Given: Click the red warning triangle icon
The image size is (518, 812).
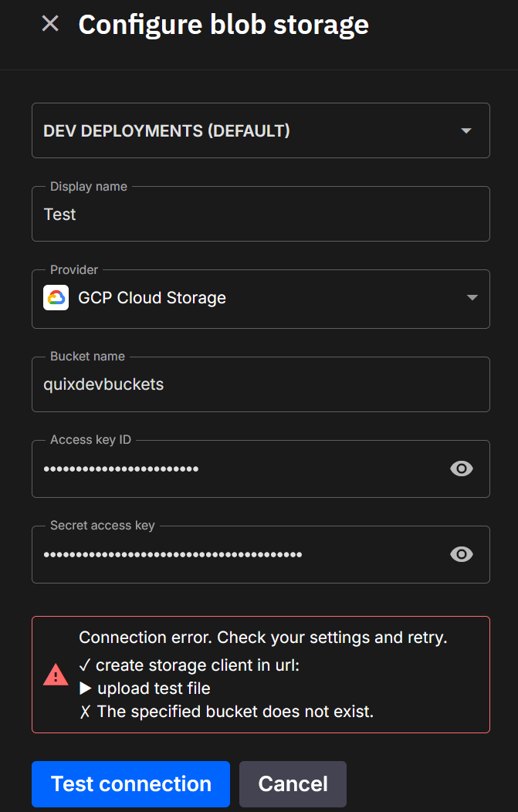Looking at the screenshot, I should 56,675.
